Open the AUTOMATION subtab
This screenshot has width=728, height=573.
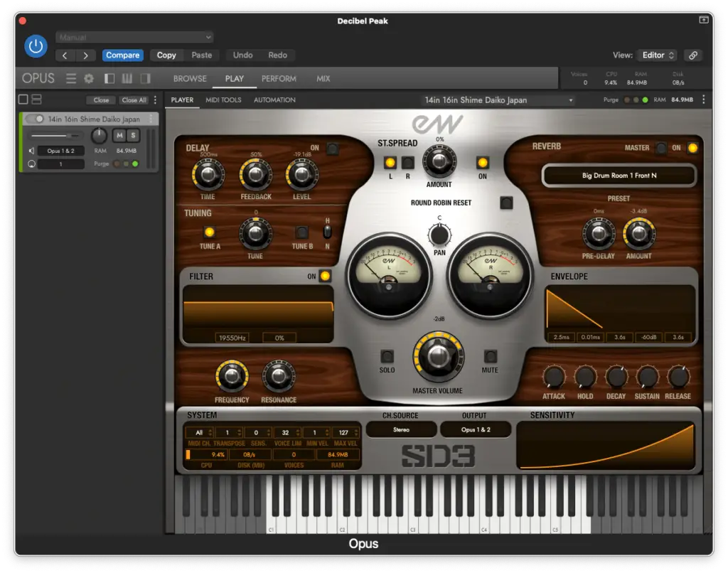tap(274, 100)
